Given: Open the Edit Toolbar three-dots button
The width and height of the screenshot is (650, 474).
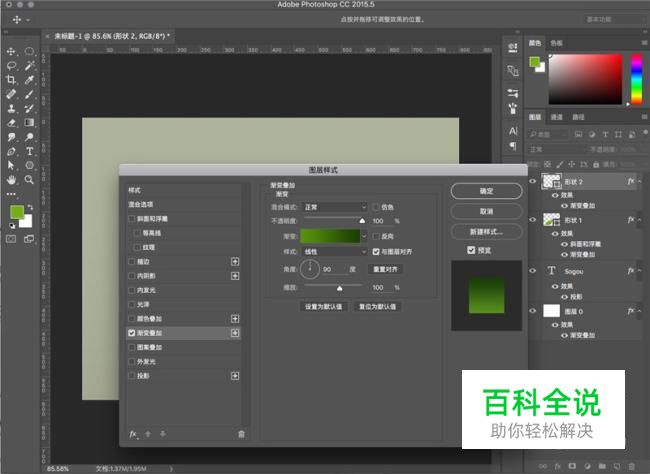Looking at the screenshot, I should click(11, 194).
